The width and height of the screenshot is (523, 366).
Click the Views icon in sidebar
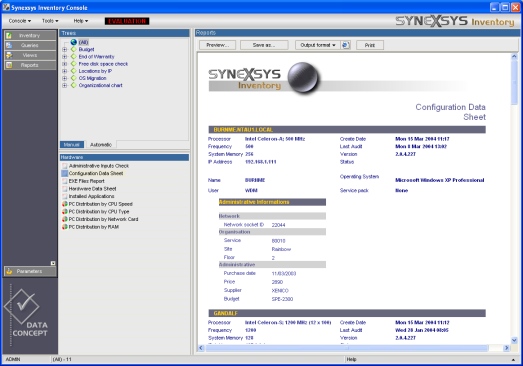point(9,55)
